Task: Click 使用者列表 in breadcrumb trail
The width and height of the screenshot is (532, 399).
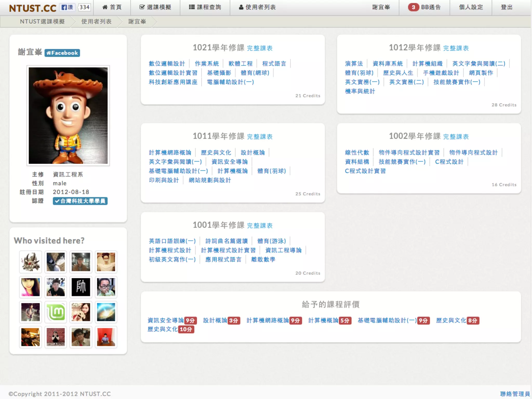Action: tap(96, 22)
